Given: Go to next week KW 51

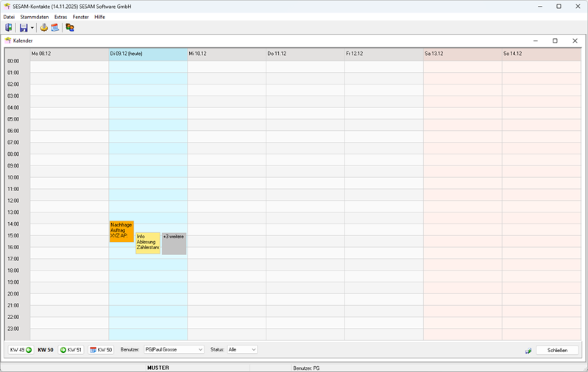Looking at the screenshot, I should (71, 350).
